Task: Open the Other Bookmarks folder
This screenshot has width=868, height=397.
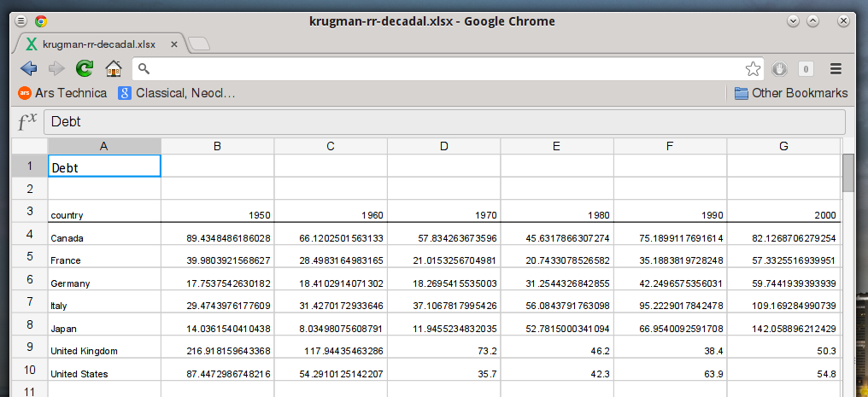Action: coord(790,93)
